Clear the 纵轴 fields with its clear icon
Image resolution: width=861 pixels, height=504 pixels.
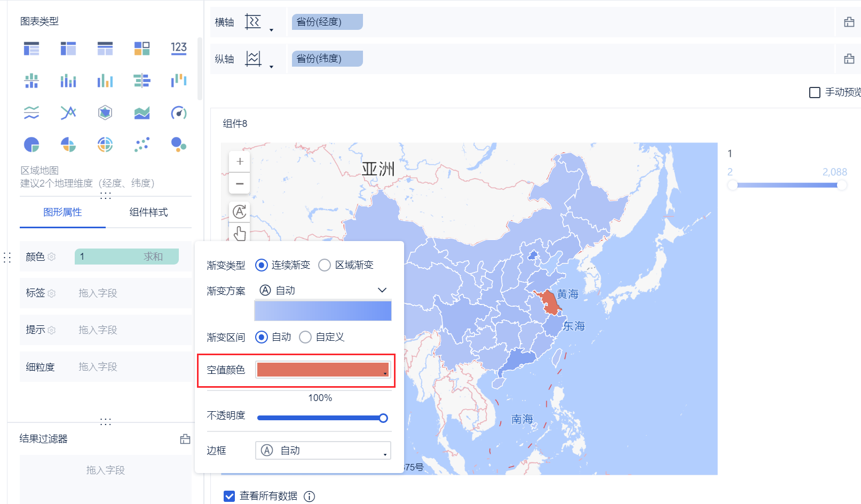click(x=849, y=59)
